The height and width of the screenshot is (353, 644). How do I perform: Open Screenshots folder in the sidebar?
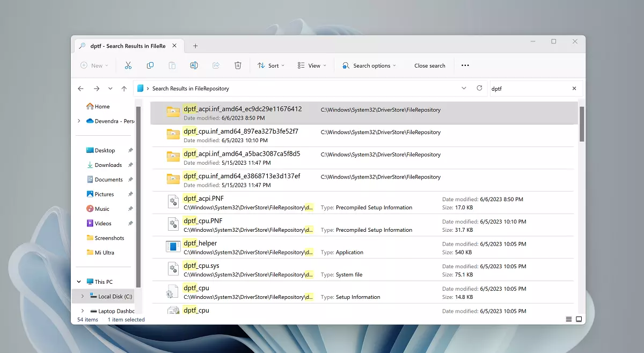[x=109, y=238]
